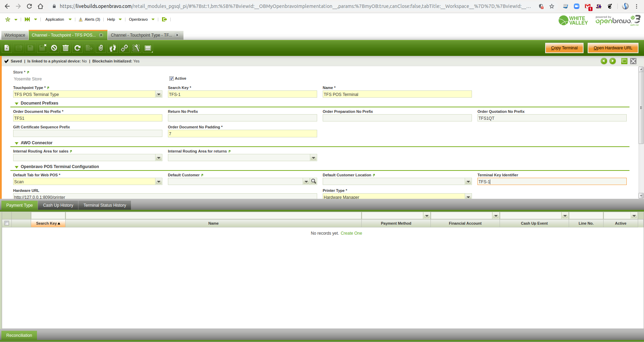Select the Cash Up History tab
The height and width of the screenshot is (342, 644).
(x=58, y=205)
